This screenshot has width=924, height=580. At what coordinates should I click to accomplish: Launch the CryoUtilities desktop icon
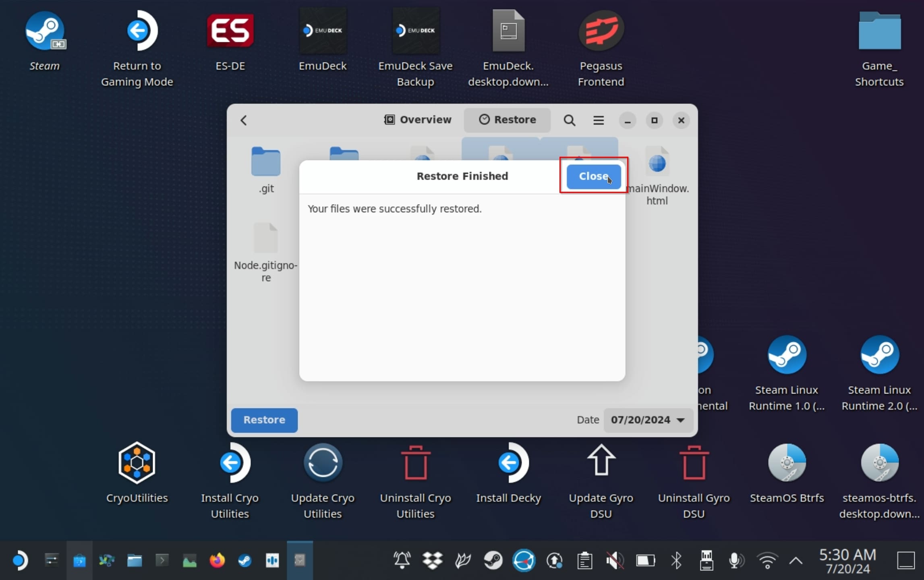[137, 473]
